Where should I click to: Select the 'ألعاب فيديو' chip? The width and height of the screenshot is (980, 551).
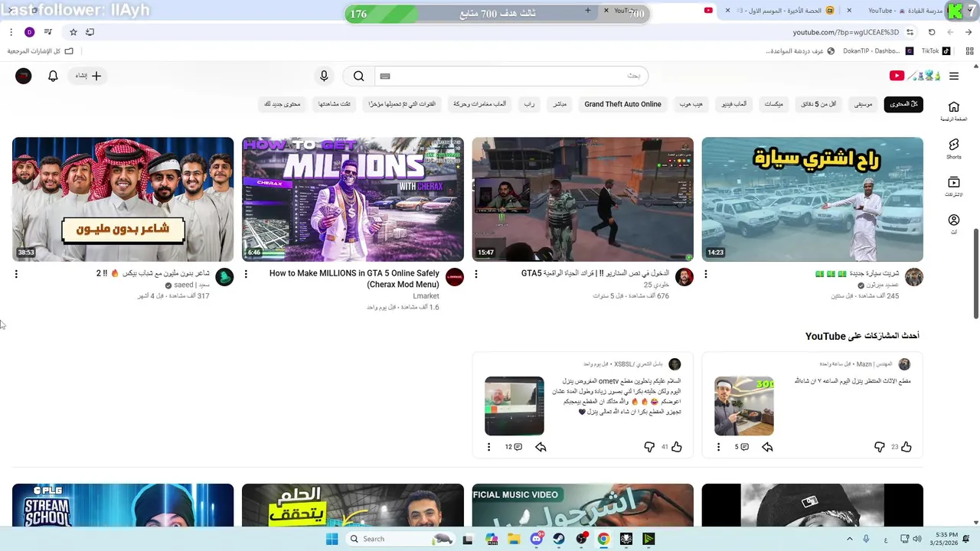point(735,104)
